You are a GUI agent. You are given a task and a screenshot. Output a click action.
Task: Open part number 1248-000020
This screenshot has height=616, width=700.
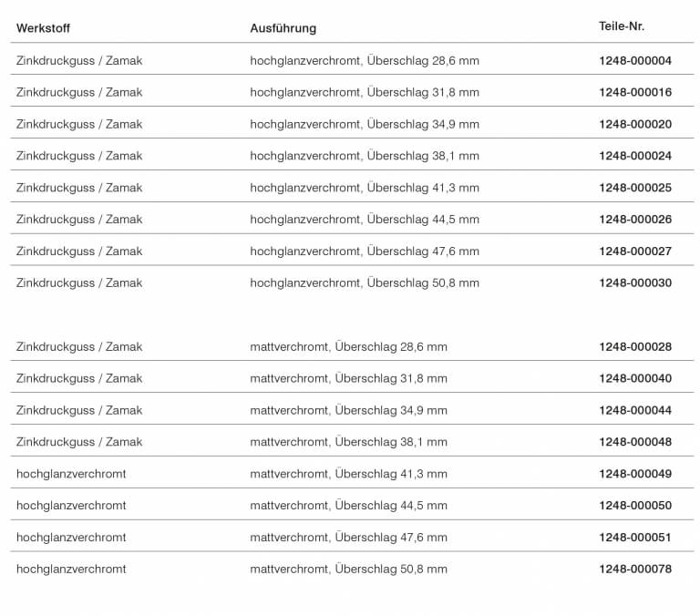pos(634,124)
